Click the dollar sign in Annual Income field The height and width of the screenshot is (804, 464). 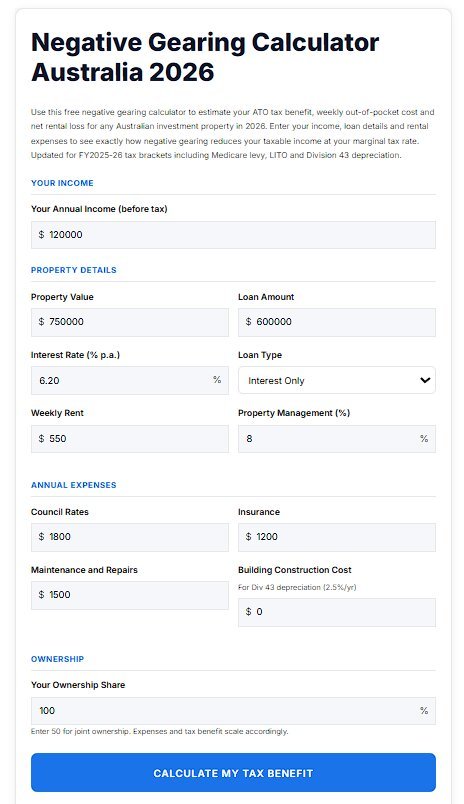pyautogui.click(x=42, y=235)
